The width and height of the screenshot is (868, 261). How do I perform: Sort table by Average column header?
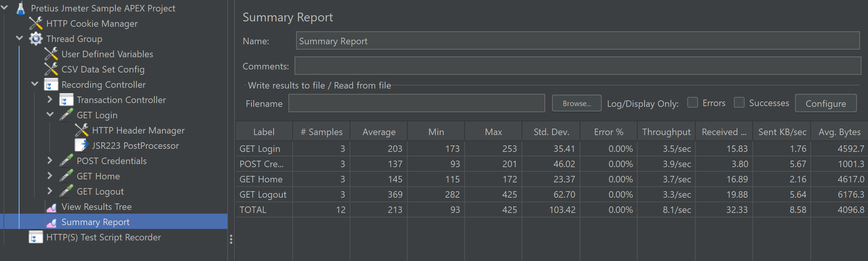[379, 132]
